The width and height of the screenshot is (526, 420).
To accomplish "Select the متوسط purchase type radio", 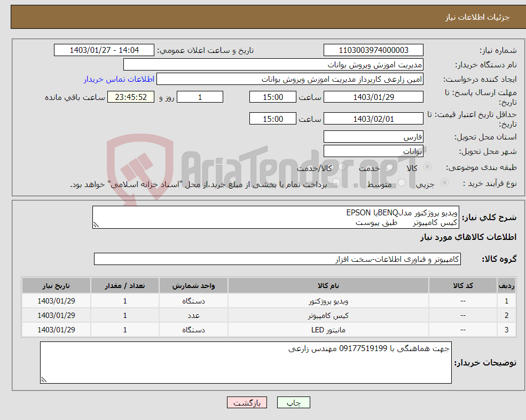I will [402, 183].
